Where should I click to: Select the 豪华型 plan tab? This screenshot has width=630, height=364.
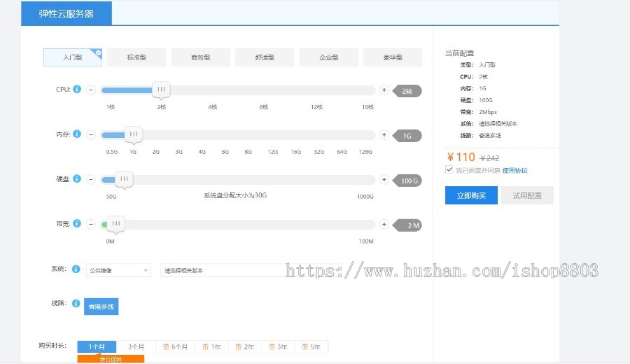click(393, 57)
